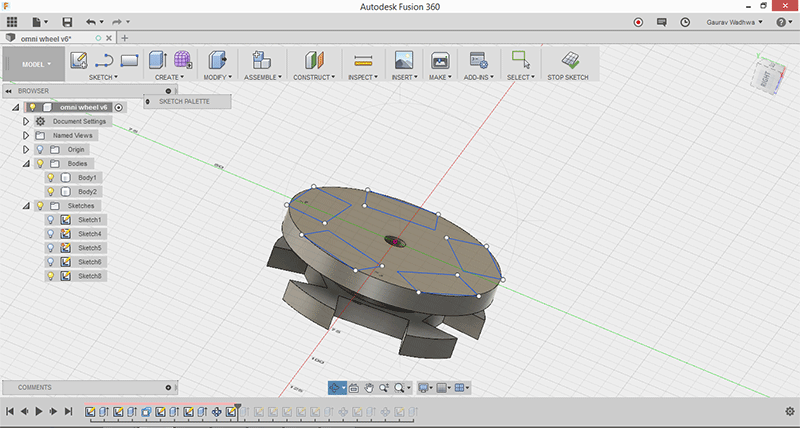Select the Rectangle sketch tool
The height and width of the screenshot is (428, 800).
[128, 60]
